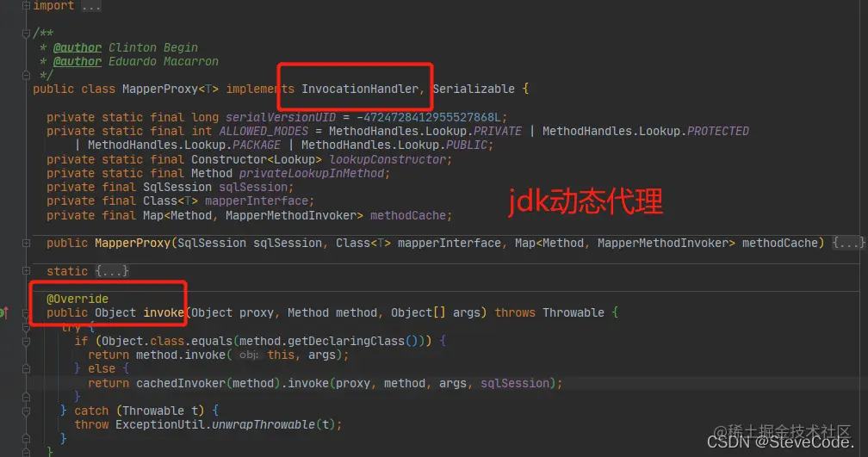Collapse the catch block via gutter marker
The image size is (868, 457).
coord(26,411)
